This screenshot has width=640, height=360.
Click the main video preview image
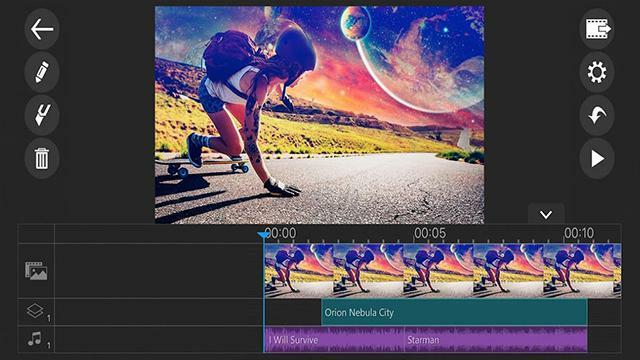(x=320, y=115)
